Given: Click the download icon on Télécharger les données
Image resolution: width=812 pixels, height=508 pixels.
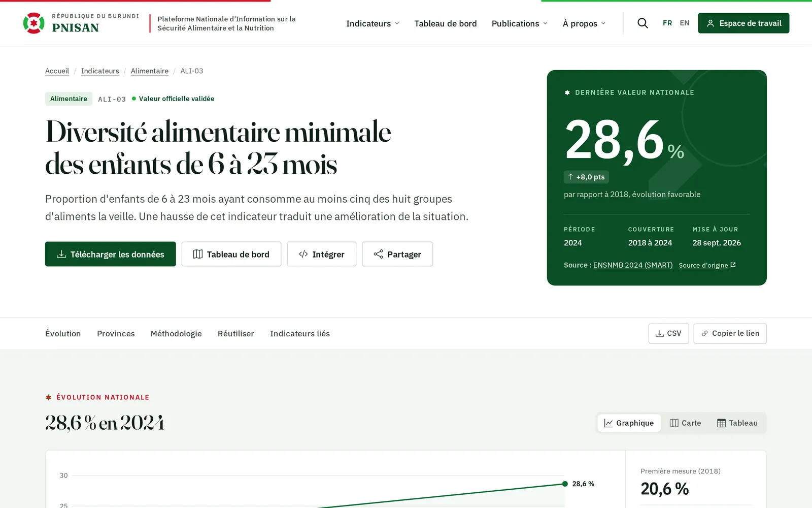Looking at the screenshot, I should 61,254.
